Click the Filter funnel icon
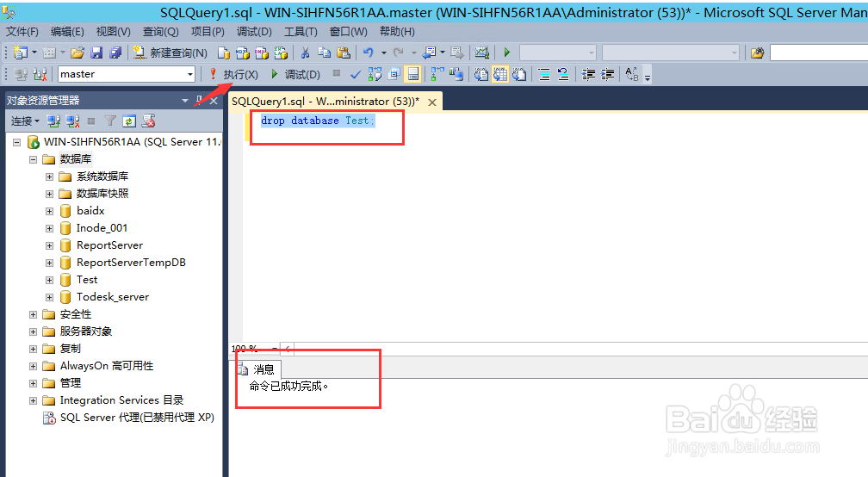868x477 pixels. 110,121
